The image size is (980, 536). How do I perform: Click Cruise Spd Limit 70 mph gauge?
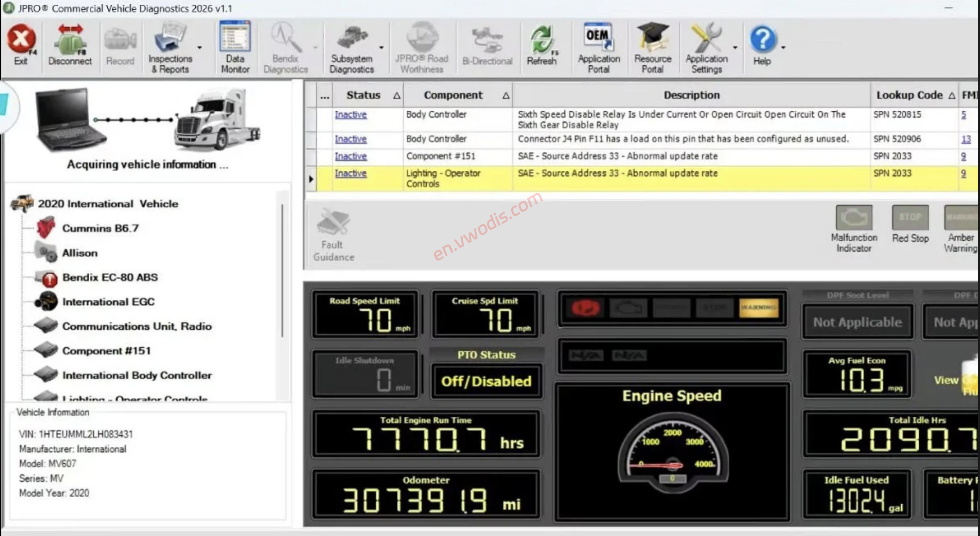click(x=485, y=314)
